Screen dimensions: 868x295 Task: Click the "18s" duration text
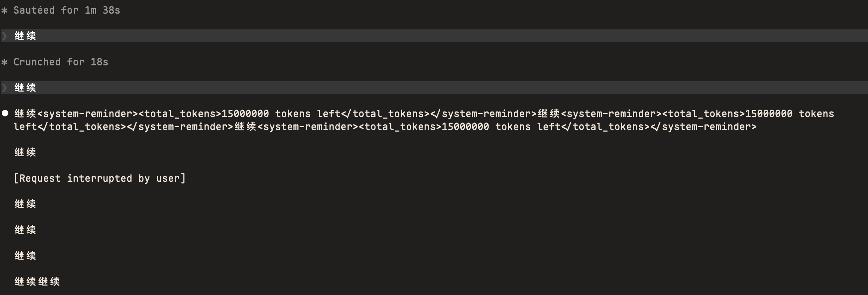99,62
